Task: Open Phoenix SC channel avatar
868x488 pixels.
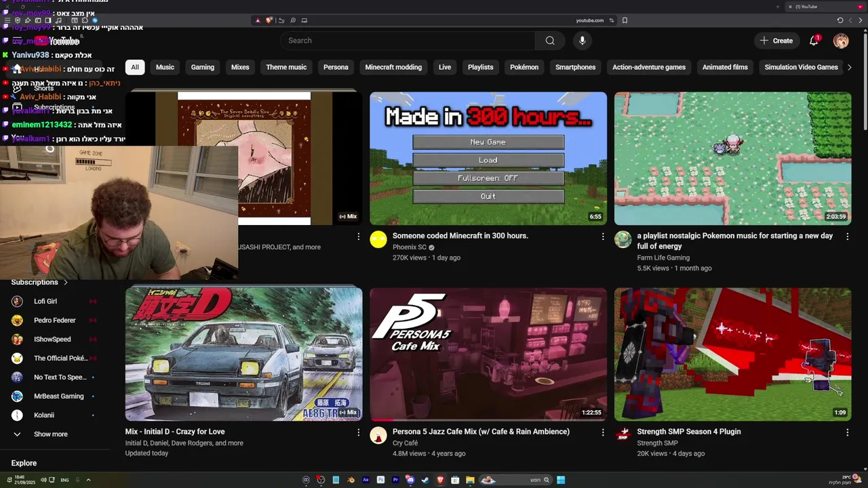Action: click(x=378, y=239)
